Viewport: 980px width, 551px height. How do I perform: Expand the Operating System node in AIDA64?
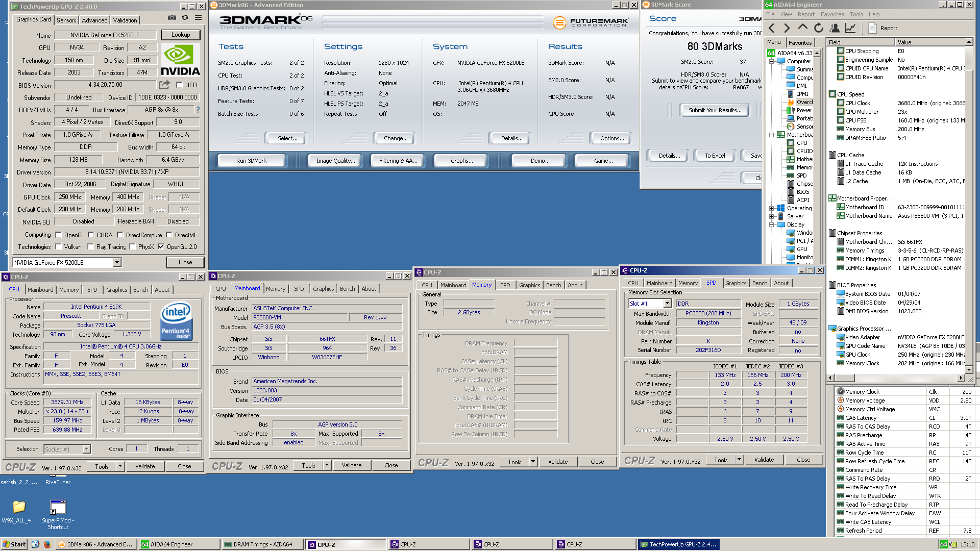coord(771,208)
